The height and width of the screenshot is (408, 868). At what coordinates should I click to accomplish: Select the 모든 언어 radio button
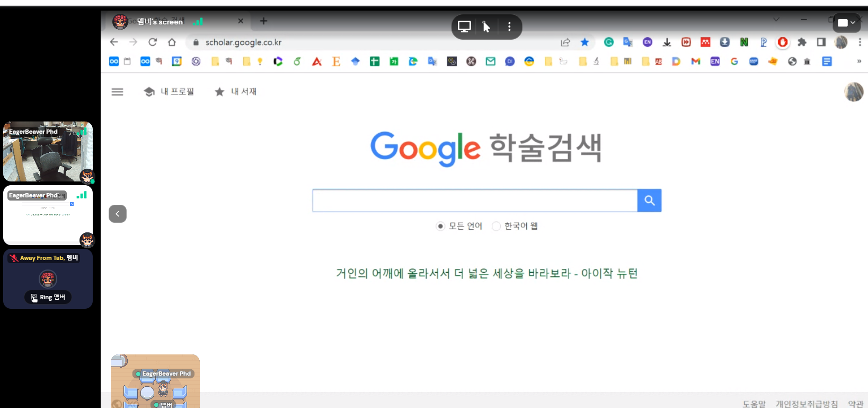pos(440,226)
